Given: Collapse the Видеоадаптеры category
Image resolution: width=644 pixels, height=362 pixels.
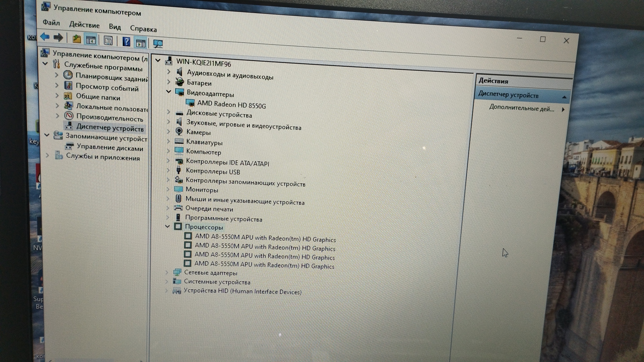Looking at the screenshot, I should point(169,91).
